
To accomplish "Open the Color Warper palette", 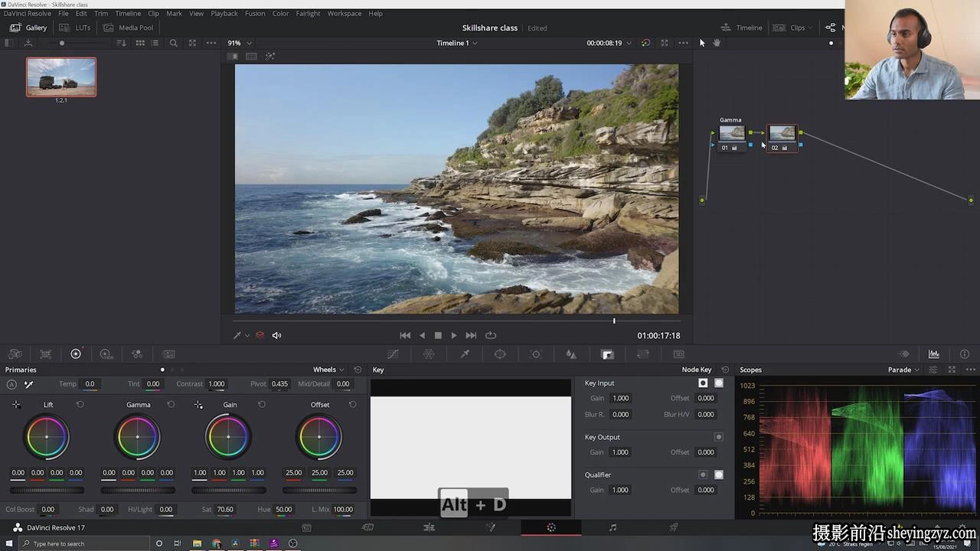I will (x=429, y=354).
